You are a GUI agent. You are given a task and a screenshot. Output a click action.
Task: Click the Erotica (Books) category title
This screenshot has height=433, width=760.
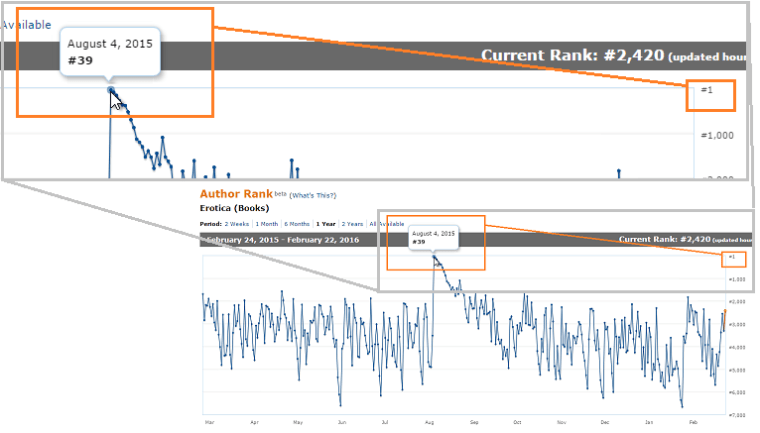(x=236, y=208)
